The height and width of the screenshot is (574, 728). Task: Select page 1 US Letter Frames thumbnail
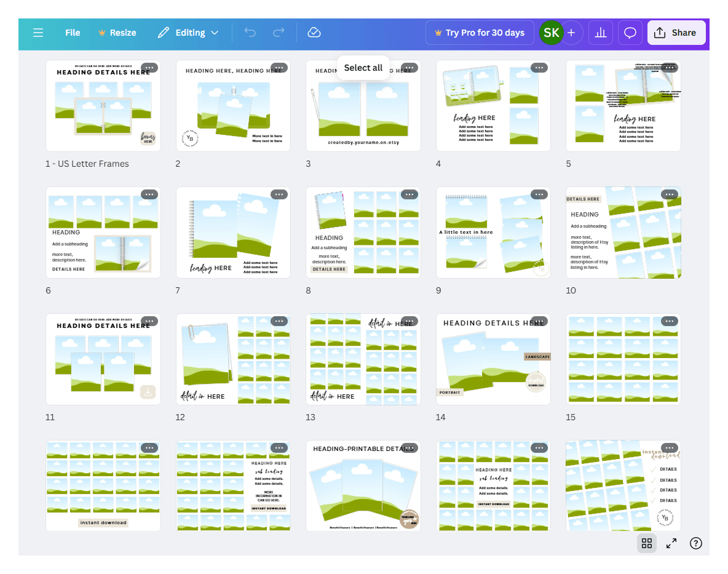[x=103, y=106]
